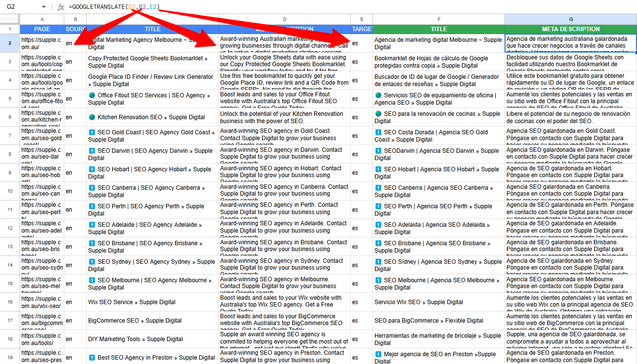Select 'Google Place ID Finder / Review Link Generator' cell
The height and width of the screenshot is (364, 637).
click(152, 80)
